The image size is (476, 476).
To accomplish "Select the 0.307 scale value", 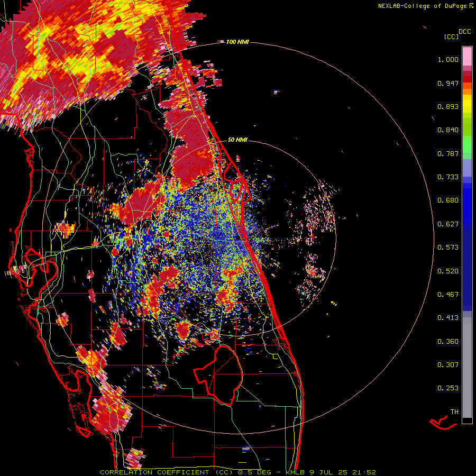I will 448,365.
